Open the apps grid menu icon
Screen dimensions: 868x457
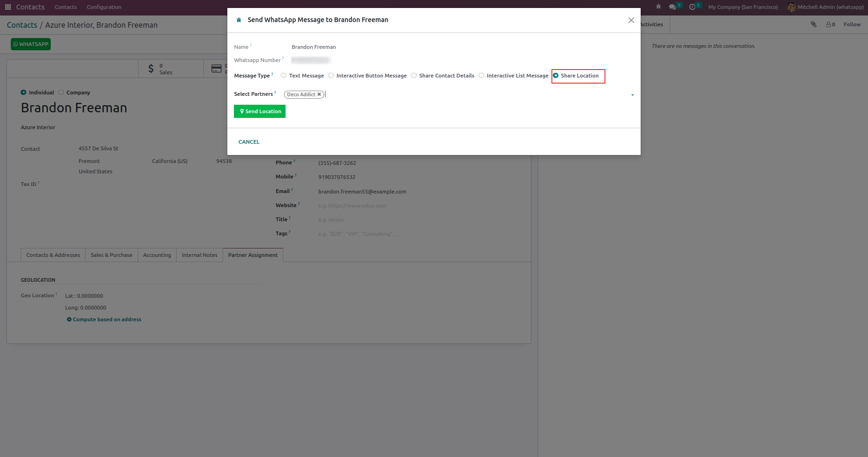click(x=8, y=7)
